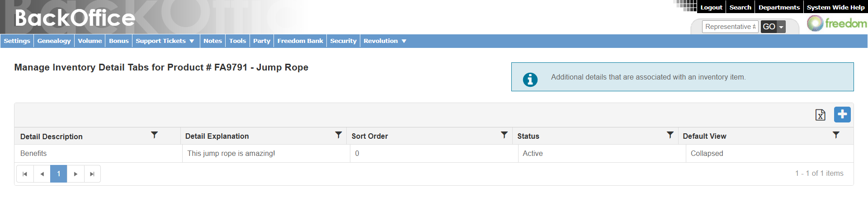Go to the previous page
Viewport: 868px width, 202px height.
tap(42, 174)
